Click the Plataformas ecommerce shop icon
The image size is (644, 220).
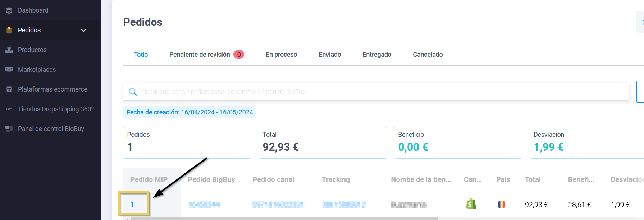coord(9,89)
